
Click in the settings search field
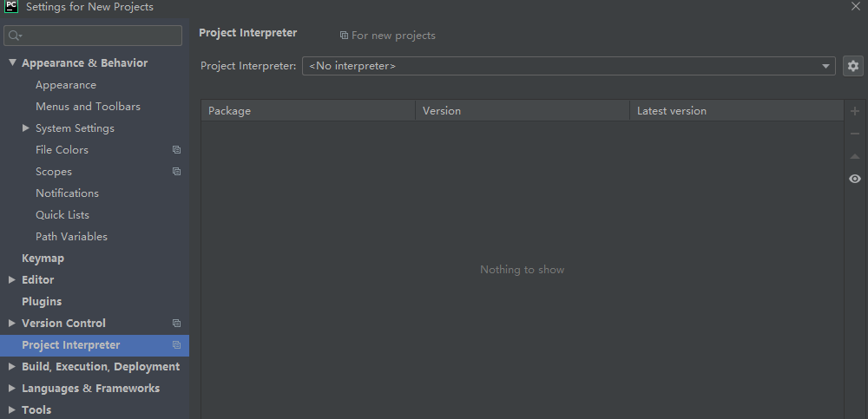click(93, 36)
